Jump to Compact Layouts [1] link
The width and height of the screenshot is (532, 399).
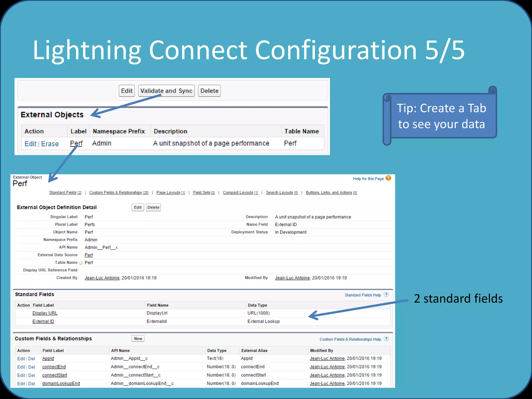pos(241,192)
